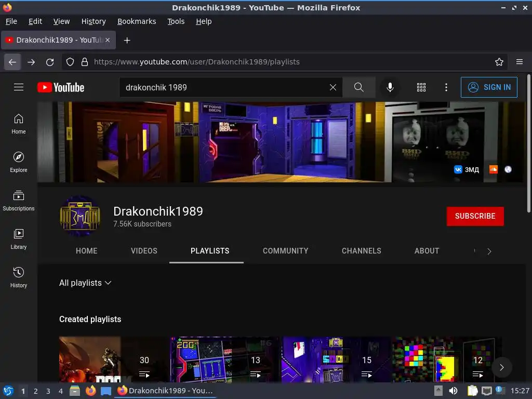Go back with Firefox back arrow

click(12, 62)
